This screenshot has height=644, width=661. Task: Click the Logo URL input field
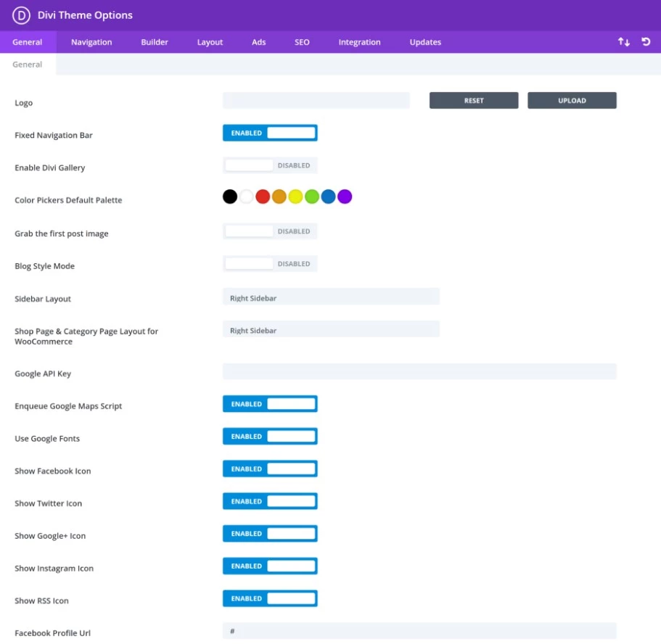(316, 100)
